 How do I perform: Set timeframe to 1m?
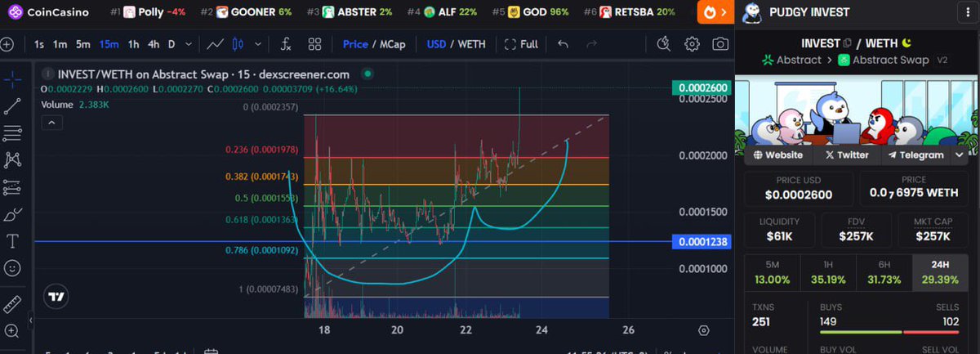tap(60, 44)
